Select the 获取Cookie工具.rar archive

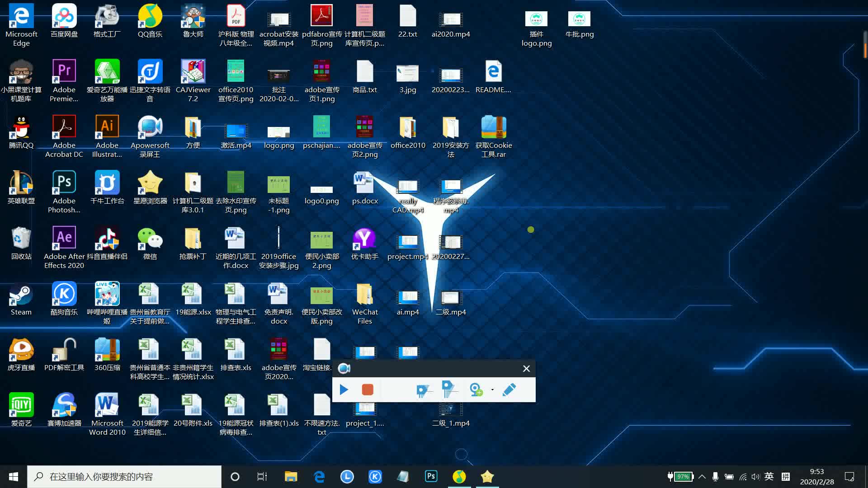[494, 136]
